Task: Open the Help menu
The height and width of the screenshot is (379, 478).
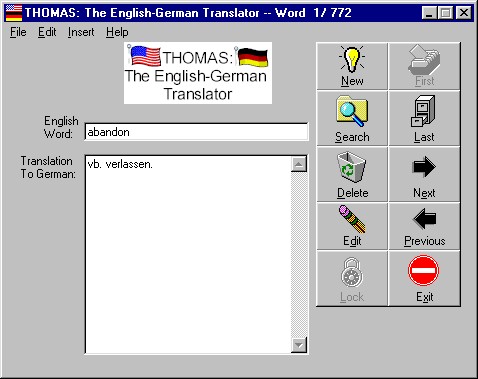Action: pos(117,32)
